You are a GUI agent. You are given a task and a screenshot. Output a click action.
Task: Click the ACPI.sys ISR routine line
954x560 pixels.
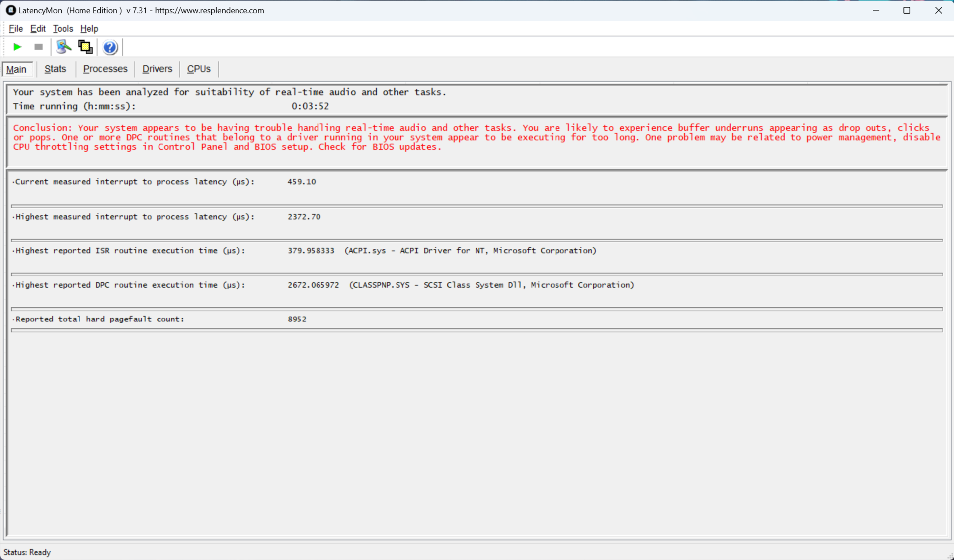pyautogui.click(x=470, y=250)
